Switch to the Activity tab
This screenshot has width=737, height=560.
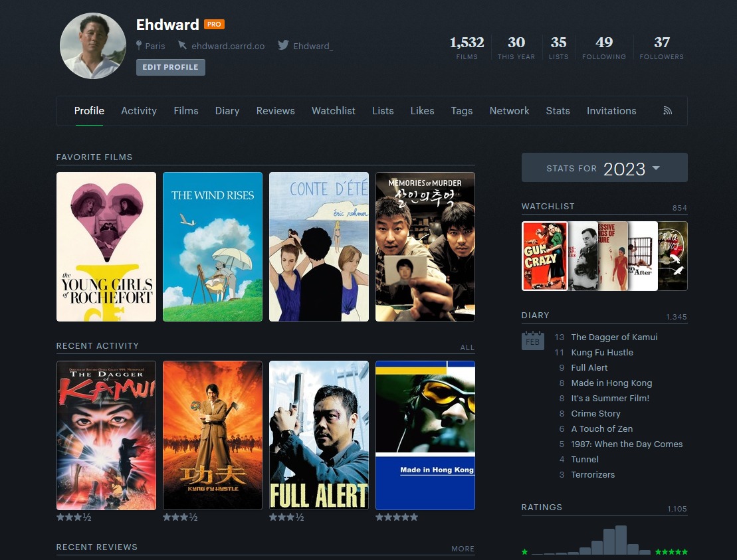[x=139, y=111]
